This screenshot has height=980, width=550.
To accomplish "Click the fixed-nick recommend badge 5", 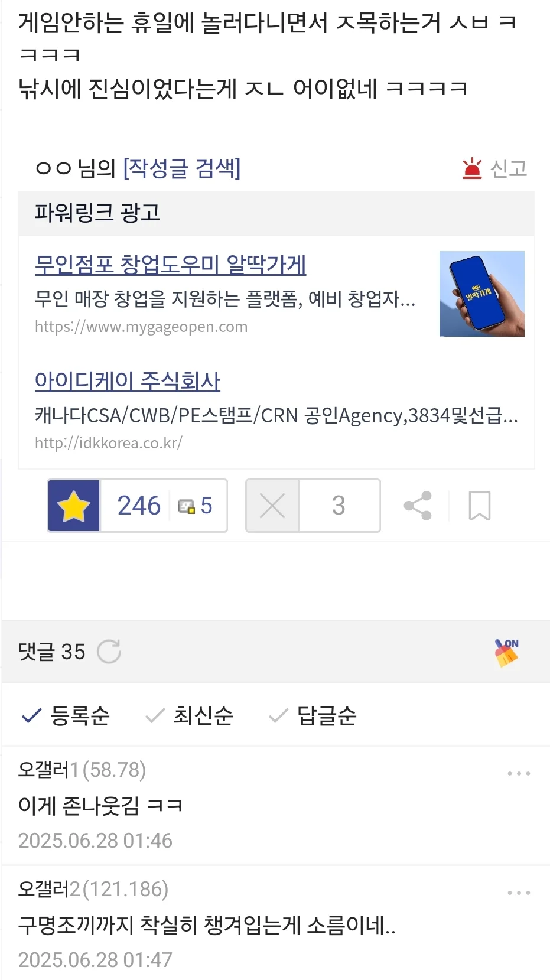I will pos(196,506).
